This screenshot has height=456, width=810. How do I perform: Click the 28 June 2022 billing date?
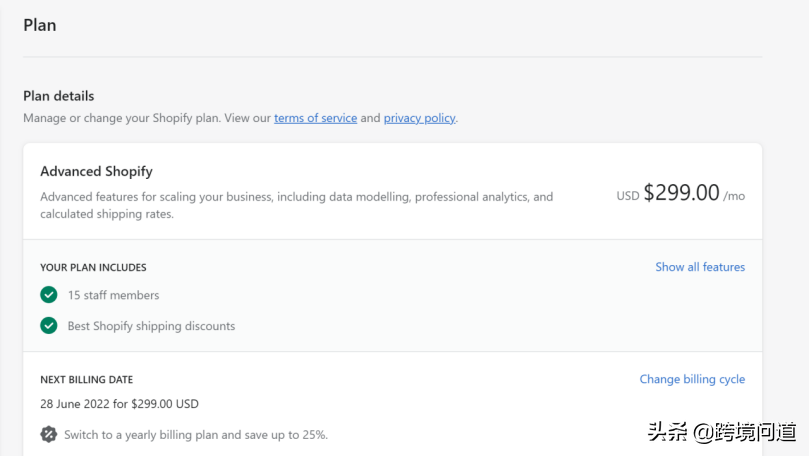(119, 404)
